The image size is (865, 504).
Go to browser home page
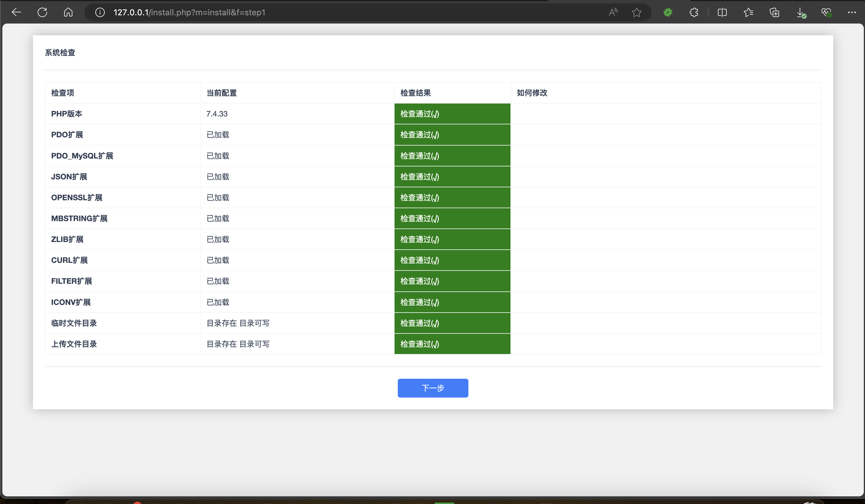[68, 13]
